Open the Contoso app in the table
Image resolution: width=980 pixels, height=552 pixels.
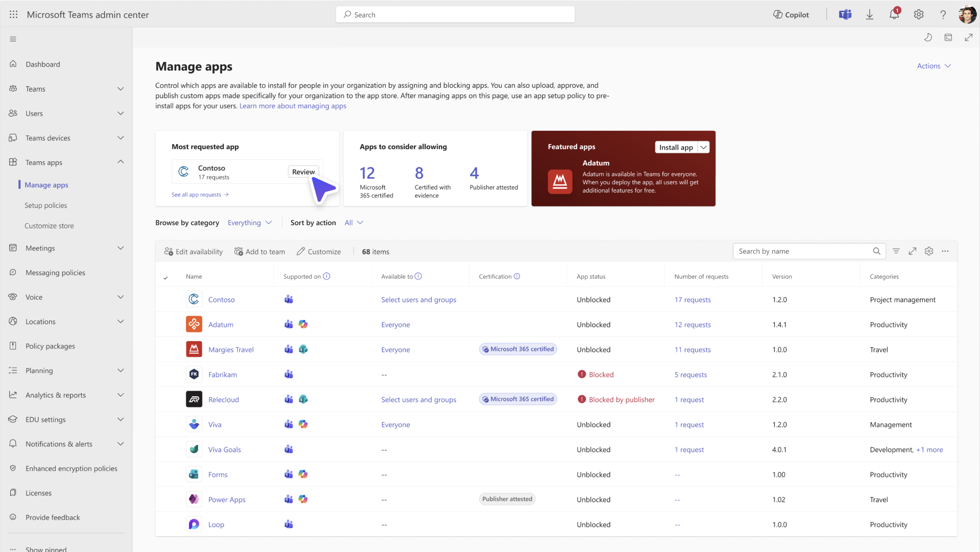point(222,300)
